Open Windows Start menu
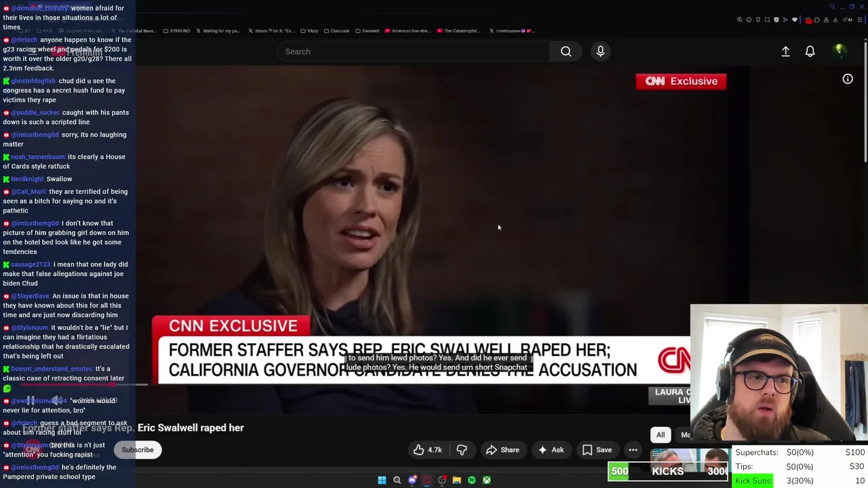868x488 pixels. point(382,480)
